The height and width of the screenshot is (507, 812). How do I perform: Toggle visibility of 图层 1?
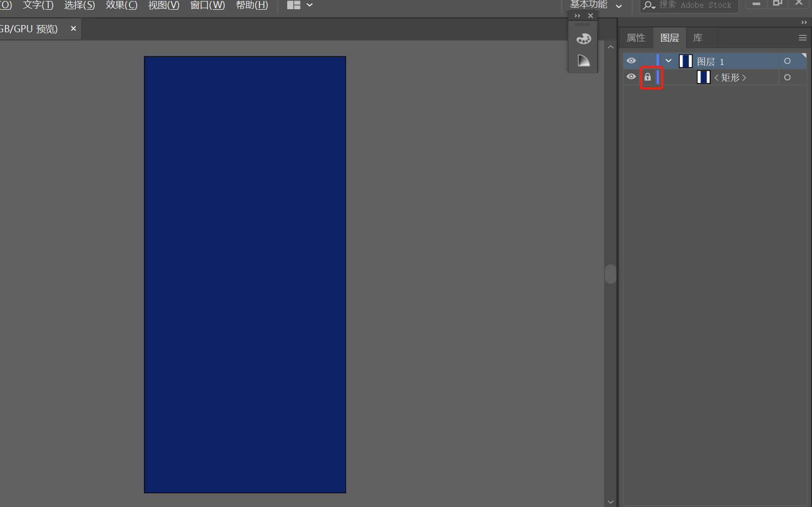click(x=631, y=61)
